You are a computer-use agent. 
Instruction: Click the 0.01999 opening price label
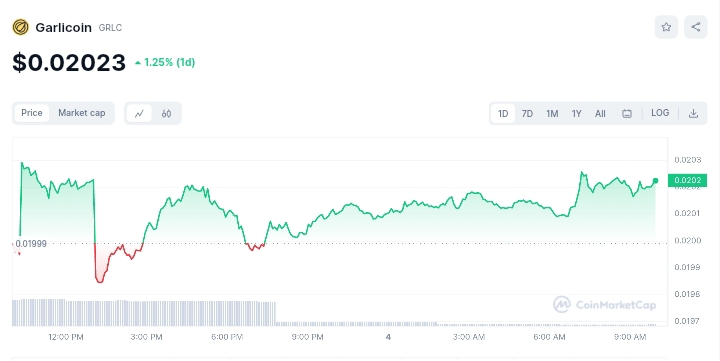coord(31,243)
